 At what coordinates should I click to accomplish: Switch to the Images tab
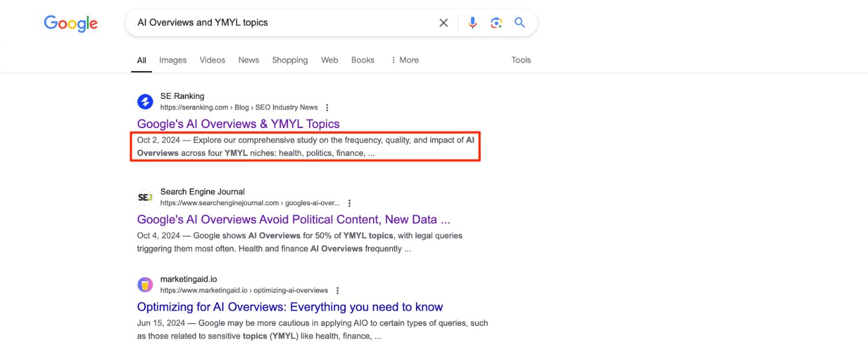(172, 60)
